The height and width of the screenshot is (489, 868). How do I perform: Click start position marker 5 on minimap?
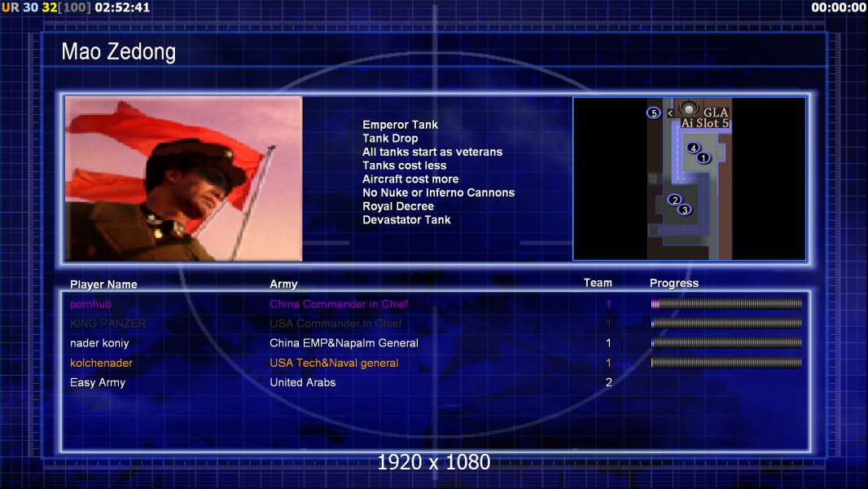point(654,113)
